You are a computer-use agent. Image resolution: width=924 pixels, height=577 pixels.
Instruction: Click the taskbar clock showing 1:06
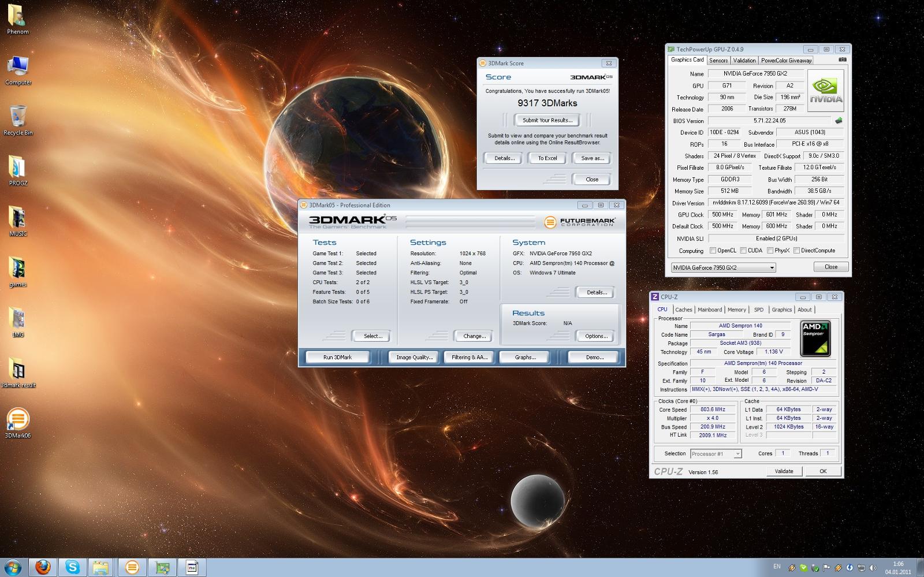(x=898, y=568)
